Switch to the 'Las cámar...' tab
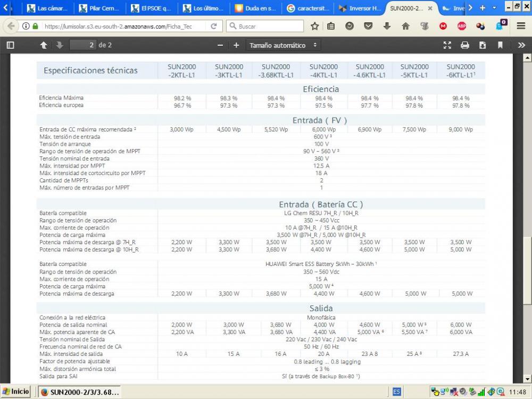The height and width of the screenshot is (399, 532). 47,9
